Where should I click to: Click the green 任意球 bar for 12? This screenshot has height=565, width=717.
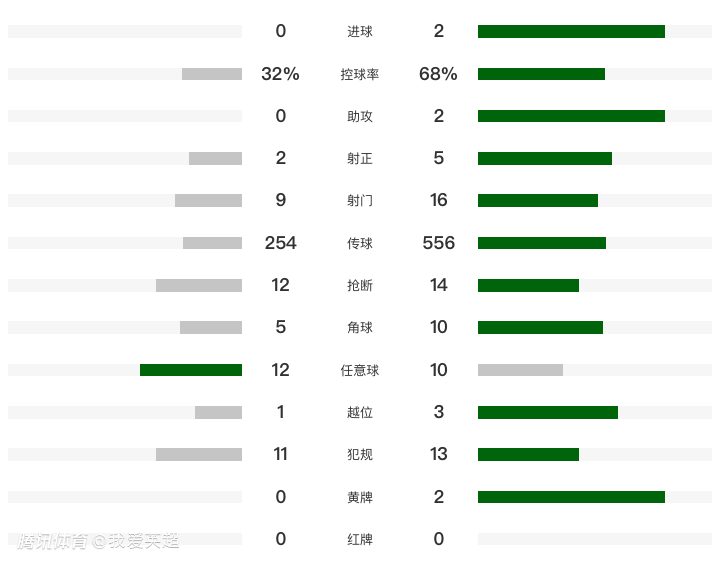tap(191, 370)
